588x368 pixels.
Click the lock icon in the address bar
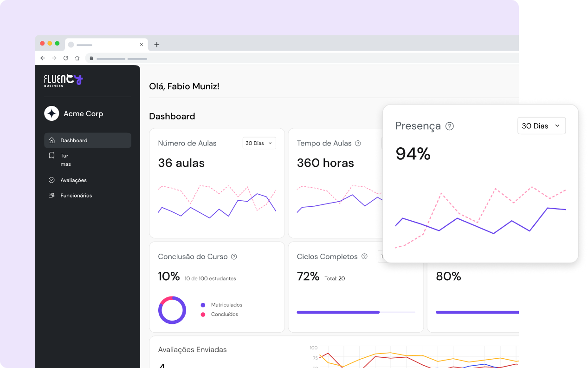(x=91, y=58)
